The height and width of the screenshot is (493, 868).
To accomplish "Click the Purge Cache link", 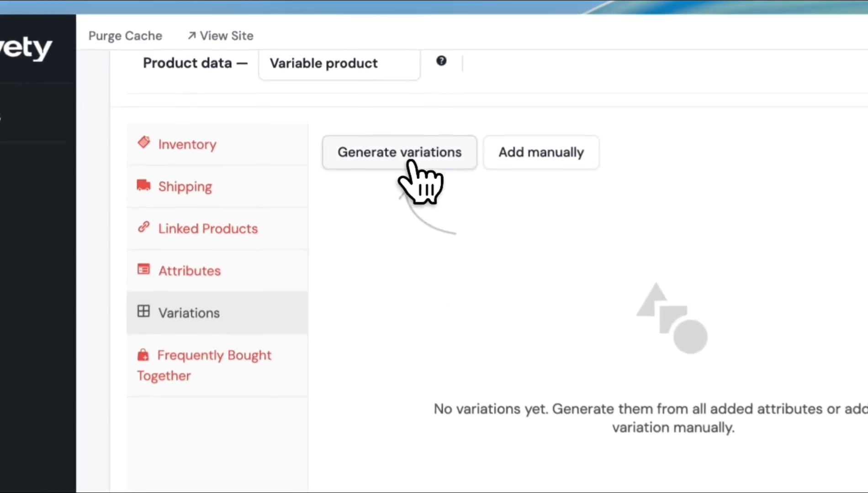I will point(125,36).
